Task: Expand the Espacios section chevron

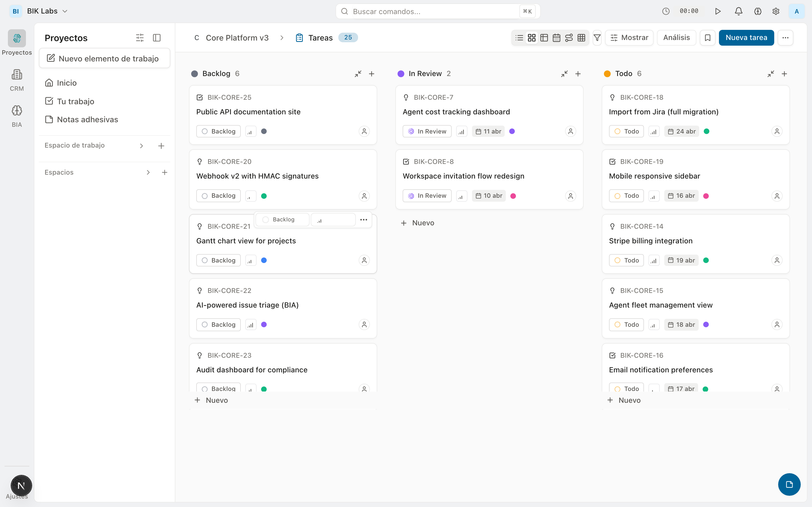Action: tap(148, 172)
